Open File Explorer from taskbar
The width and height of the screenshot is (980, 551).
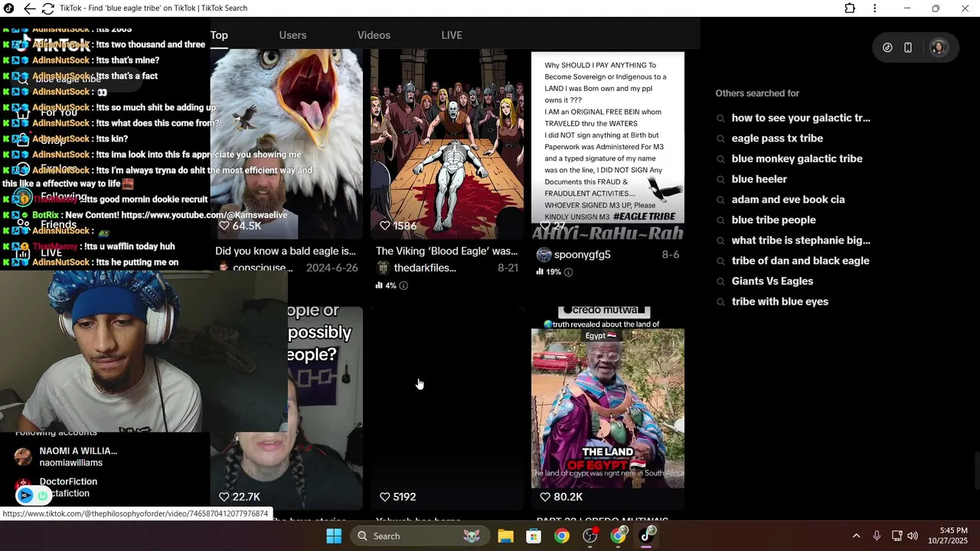coord(505,536)
